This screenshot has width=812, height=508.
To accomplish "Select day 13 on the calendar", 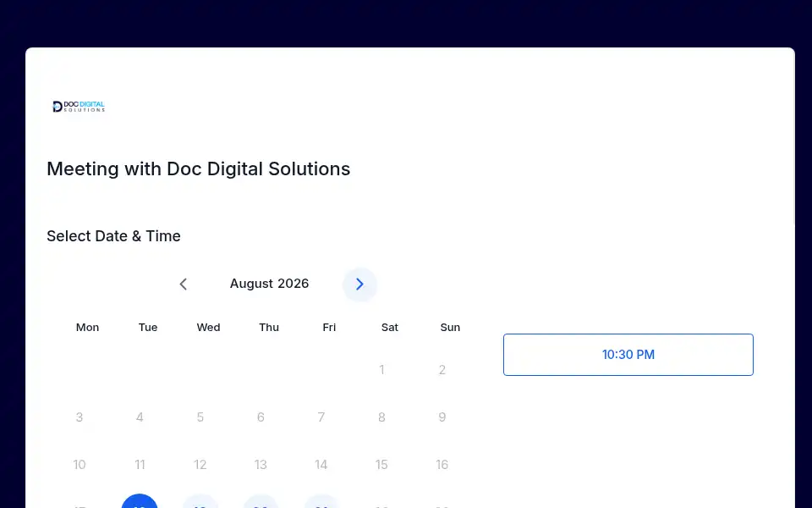I will click(x=261, y=465).
